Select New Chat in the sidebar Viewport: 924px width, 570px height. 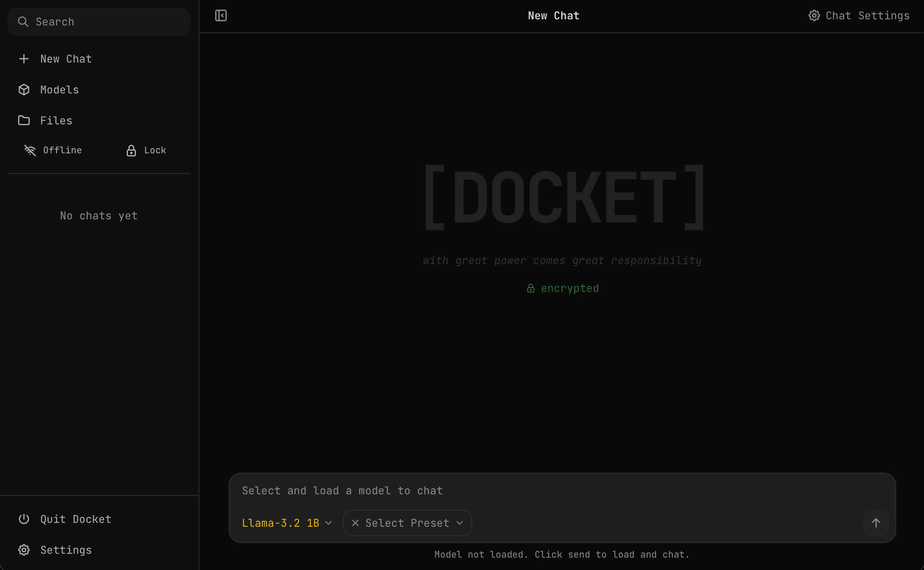click(x=66, y=59)
